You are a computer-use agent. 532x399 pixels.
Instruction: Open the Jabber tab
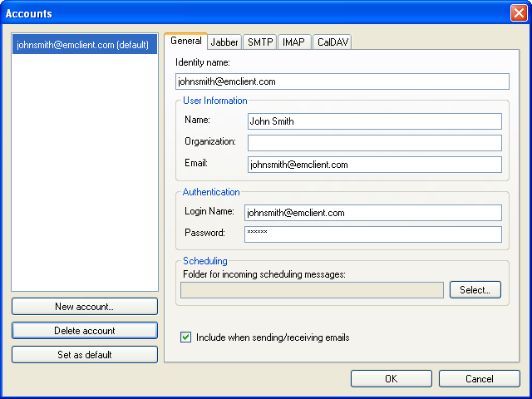[224, 42]
